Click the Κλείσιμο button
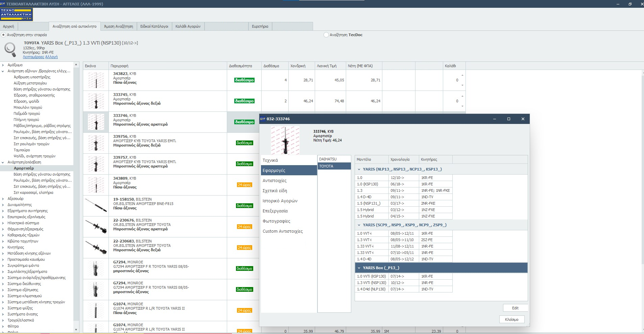The height and width of the screenshot is (334, 644). click(511, 319)
